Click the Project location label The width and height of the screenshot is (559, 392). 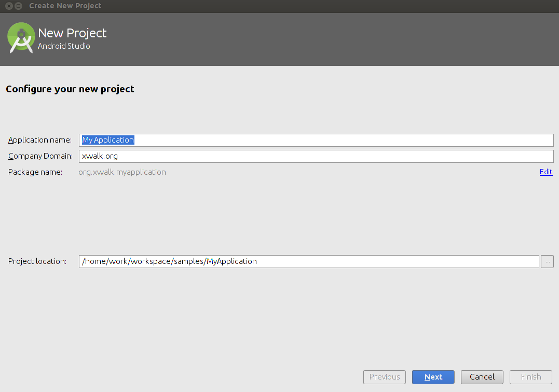[x=37, y=262]
